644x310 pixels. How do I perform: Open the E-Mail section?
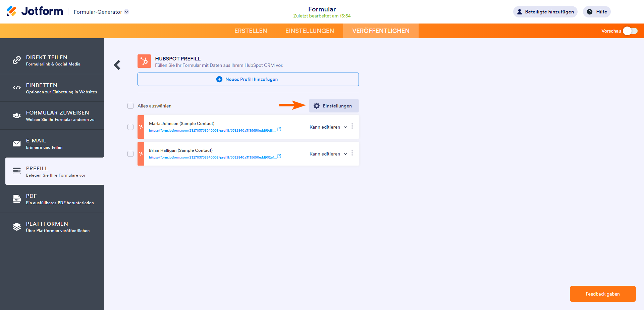(52, 143)
